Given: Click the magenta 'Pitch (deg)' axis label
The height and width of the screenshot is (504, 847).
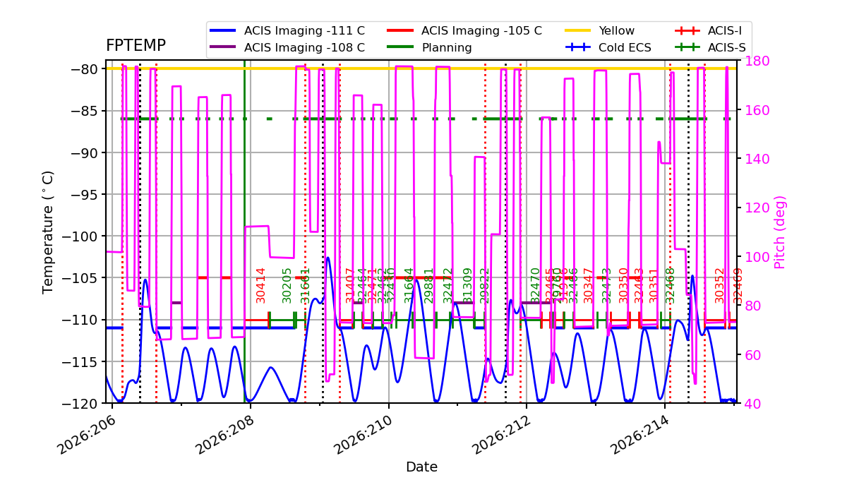Looking at the screenshot, I should tap(780, 232).
